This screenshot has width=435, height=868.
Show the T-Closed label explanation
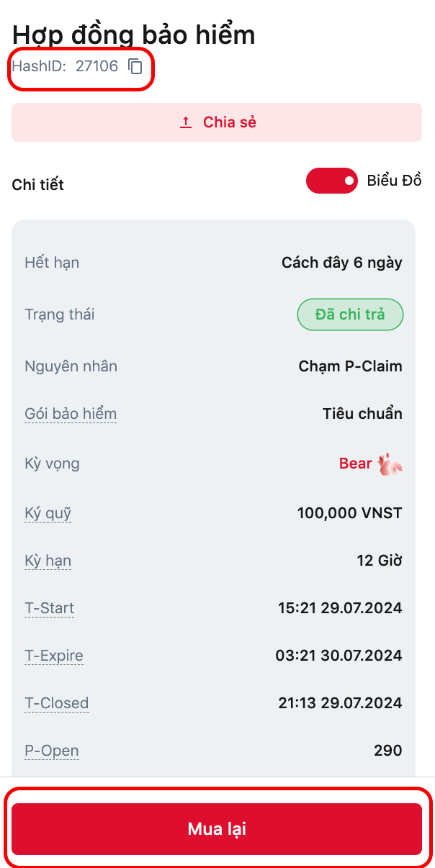(x=56, y=703)
